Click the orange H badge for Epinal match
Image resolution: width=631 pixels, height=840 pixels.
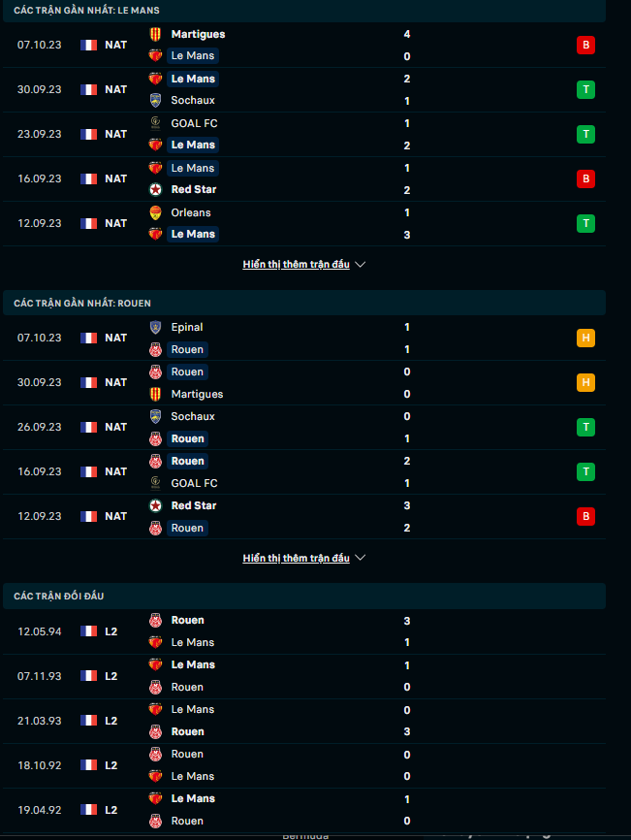tap(584, 338)
